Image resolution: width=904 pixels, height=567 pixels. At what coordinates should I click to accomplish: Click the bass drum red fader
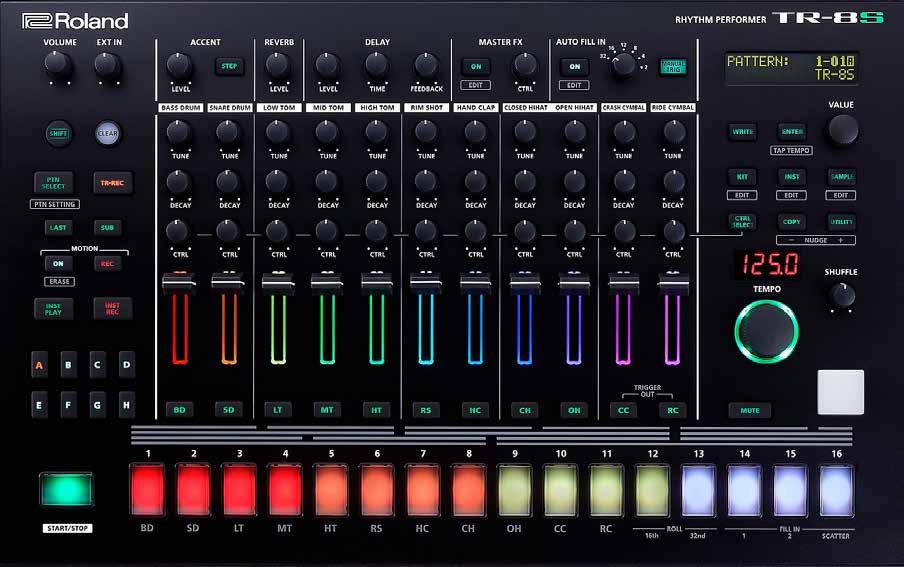(x=179, y=283)
